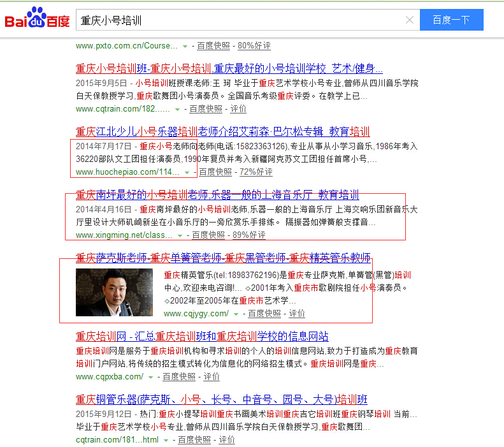Viewport: 504px width, 447px height.
Task: Open result 重庆培训网 - 汇总重庆培训班和重庆培训学校的信息网站
Action: coord(202,337)
